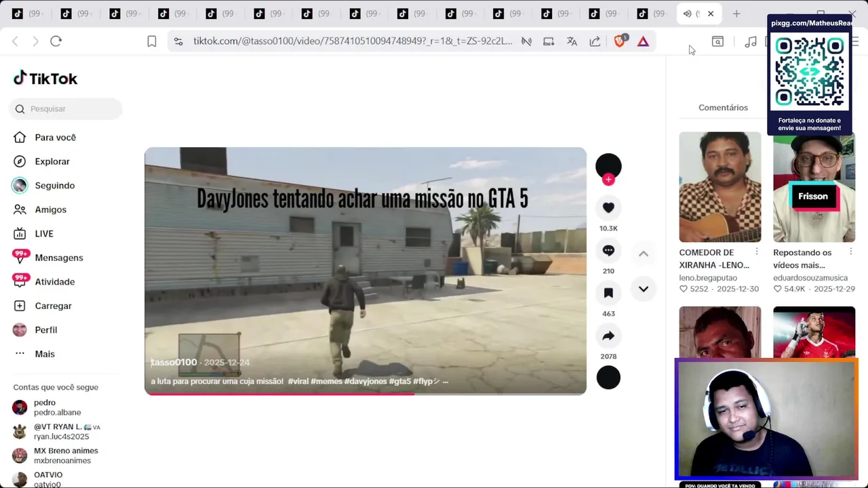The height and width of the screenshot is (488, 868).
Task: Open the Frisson video thumbnail
Action: pyautogui.click(x=814, y=187)
